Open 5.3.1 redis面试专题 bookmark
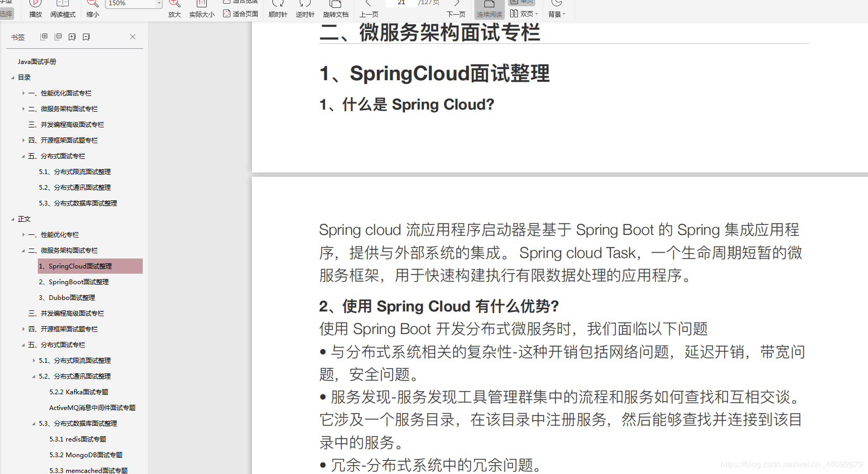 78,439
